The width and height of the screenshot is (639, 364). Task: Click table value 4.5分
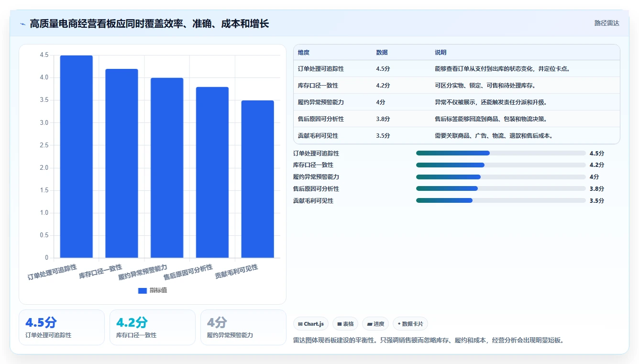[x=383, y=69]
